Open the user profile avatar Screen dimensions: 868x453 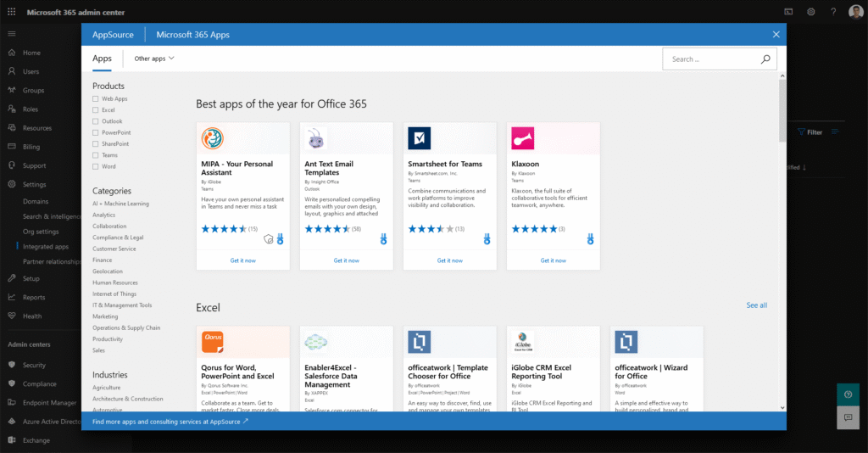(856, 12)
